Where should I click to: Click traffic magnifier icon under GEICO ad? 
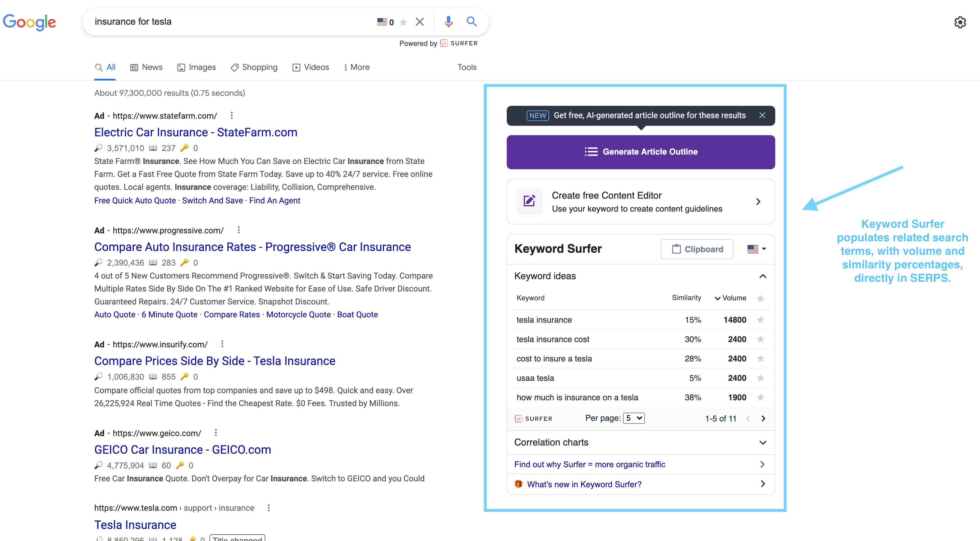(x=98, y=465)
